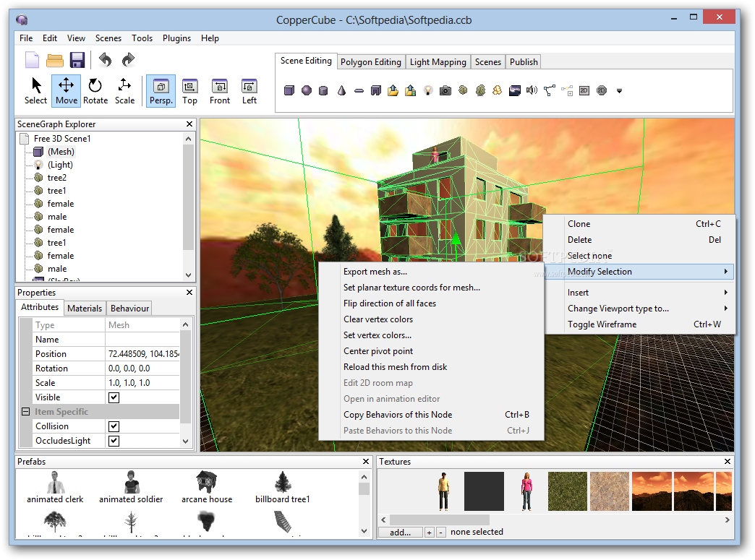Insert a sphere mesh
The width and height of the screenshot is (755, 560).
click(x=306, y=90)
